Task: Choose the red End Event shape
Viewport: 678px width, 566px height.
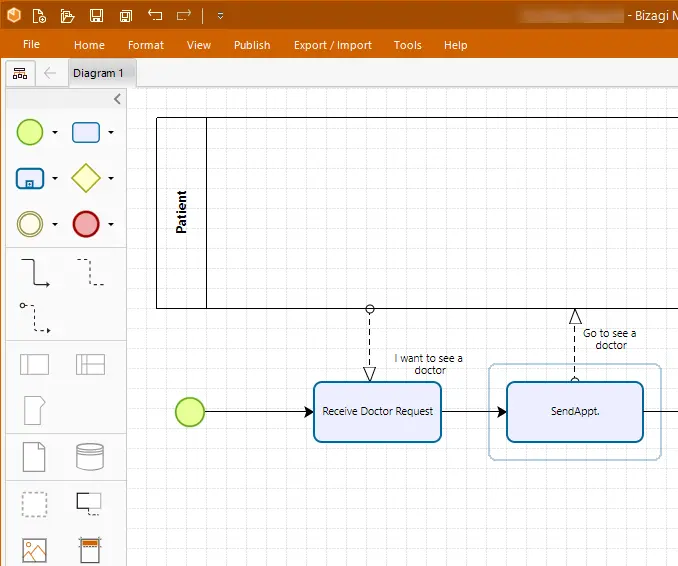Action: point(86,224)
